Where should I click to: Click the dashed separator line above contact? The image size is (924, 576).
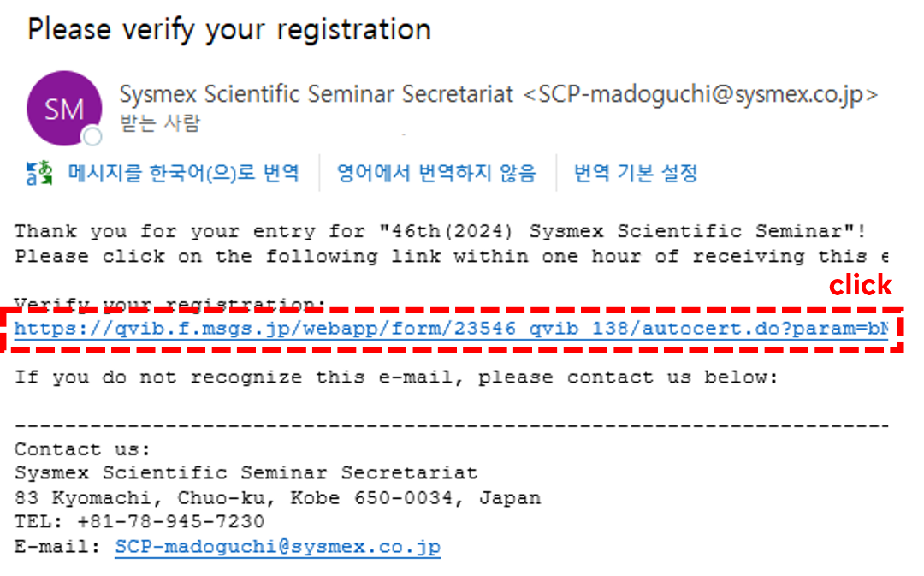pyautogui.click(x=452, y=425)
